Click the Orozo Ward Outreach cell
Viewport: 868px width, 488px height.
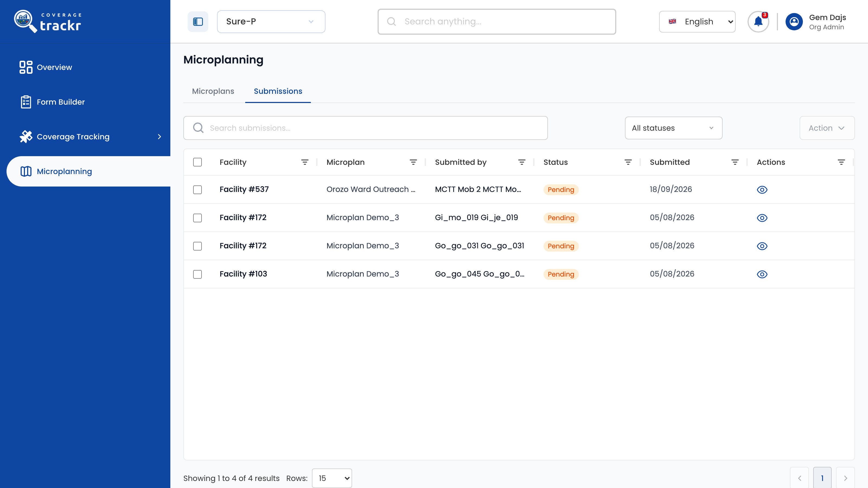(x=371, y=189)
